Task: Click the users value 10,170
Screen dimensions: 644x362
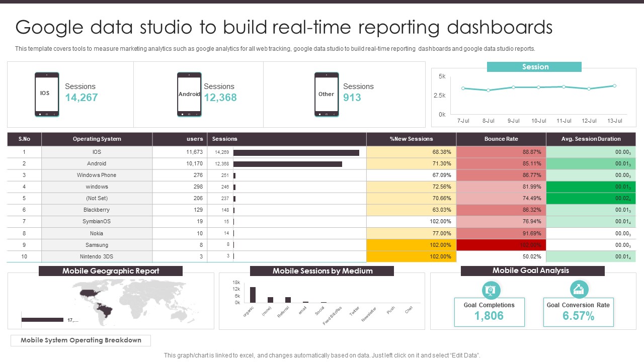Action: pyautogui.click(x=194, y=163)
